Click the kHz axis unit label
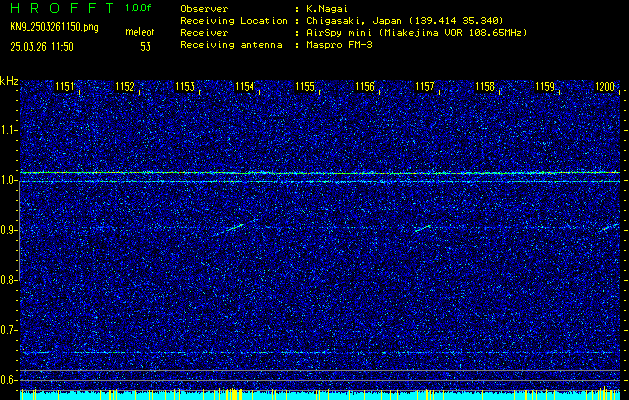Image resolution: width=629 pixels, height=400 pixels. (x=9, y=81)
